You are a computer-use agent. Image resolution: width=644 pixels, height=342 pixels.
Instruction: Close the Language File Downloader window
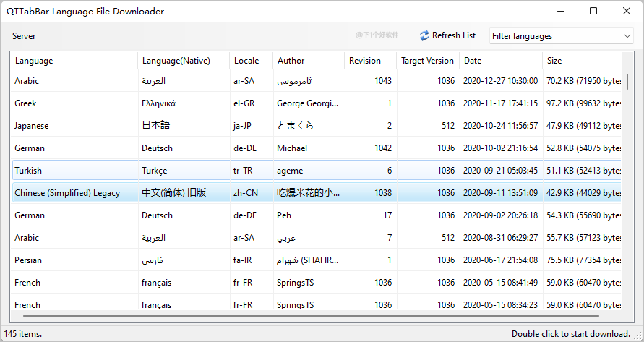[627, 11]
